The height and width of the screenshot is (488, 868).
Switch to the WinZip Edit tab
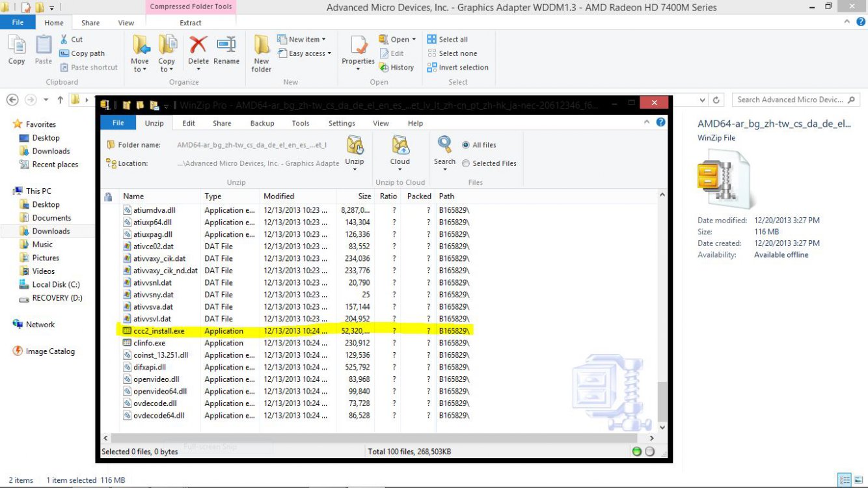tap(189, 123)
